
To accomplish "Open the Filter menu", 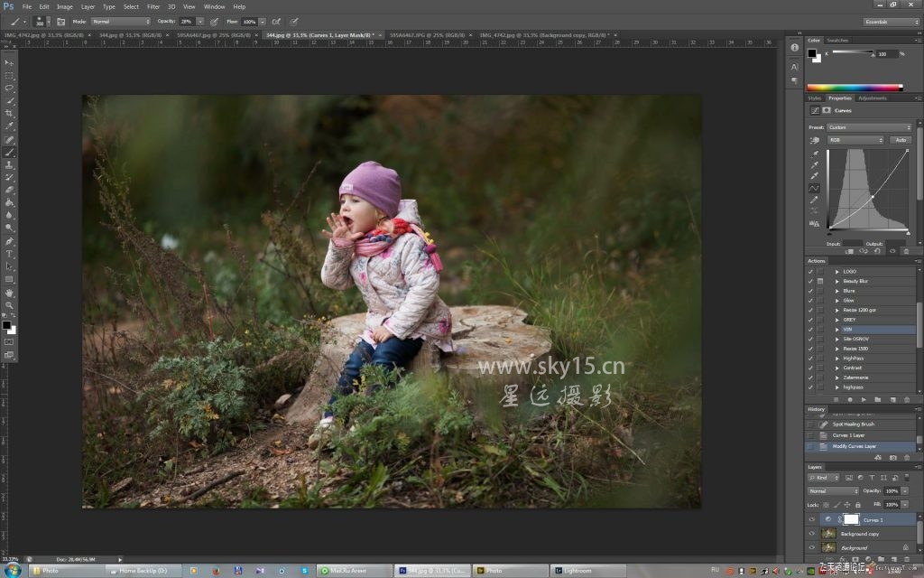I will [153, 6].
